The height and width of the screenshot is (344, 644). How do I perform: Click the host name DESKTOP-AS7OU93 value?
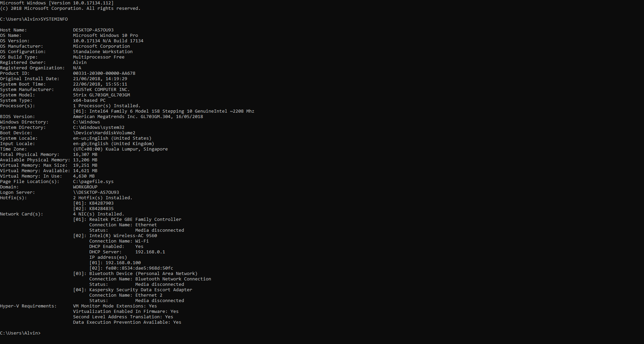point(93,30)
